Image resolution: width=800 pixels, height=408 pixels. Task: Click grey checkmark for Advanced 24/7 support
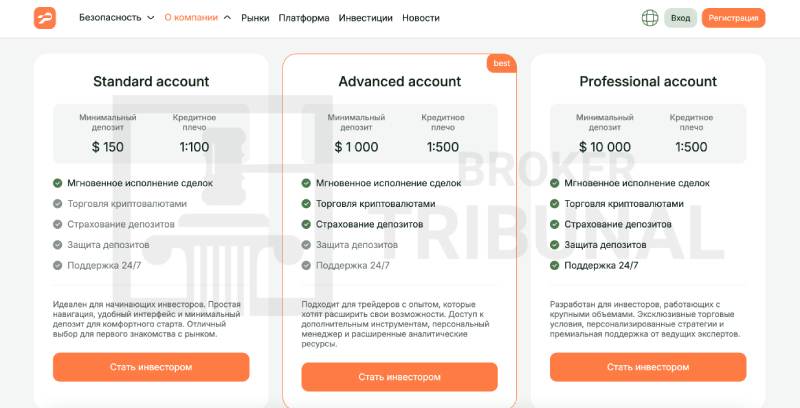coord(306,265)
